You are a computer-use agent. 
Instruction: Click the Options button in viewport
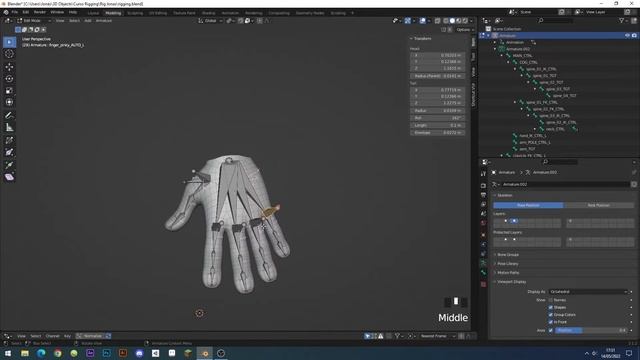(x=464, y=30)
